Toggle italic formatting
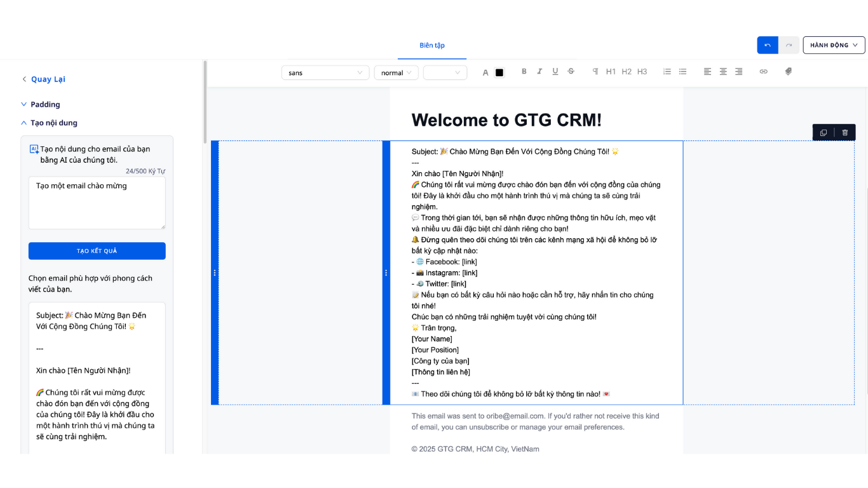Viewport: 868px width, 488px height. [539, 72]
